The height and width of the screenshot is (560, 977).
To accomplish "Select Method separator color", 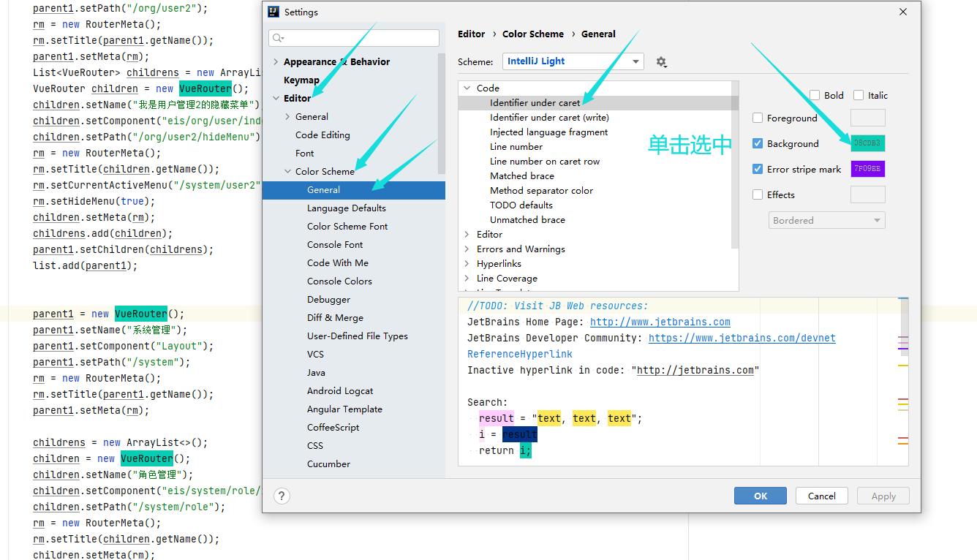I will (x=542, y=190).
